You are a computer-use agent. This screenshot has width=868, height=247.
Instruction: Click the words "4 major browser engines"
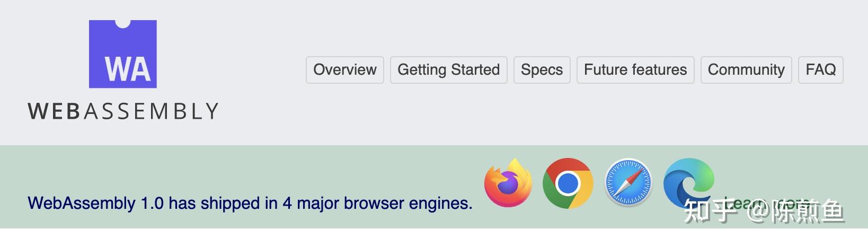[x=377, y=203]
